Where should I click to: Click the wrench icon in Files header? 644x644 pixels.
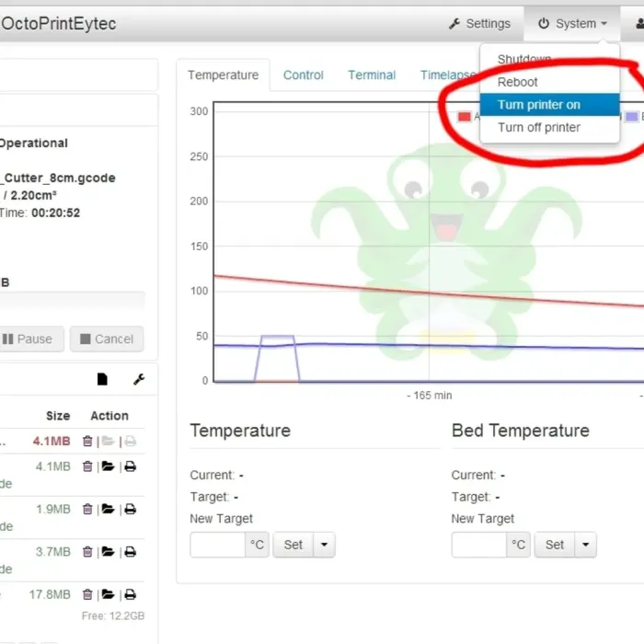pos(139,379)
